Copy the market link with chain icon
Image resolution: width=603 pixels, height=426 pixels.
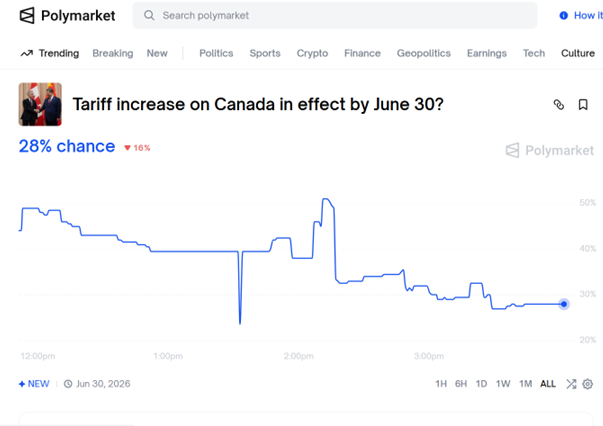pos(559,104)
